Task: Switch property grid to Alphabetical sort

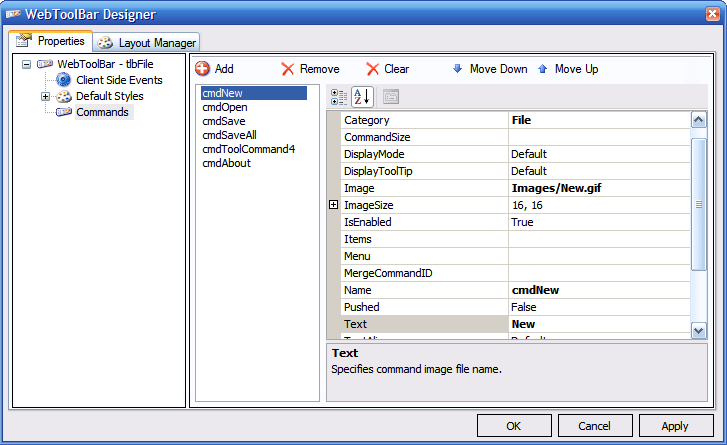Action: (362, 97)
